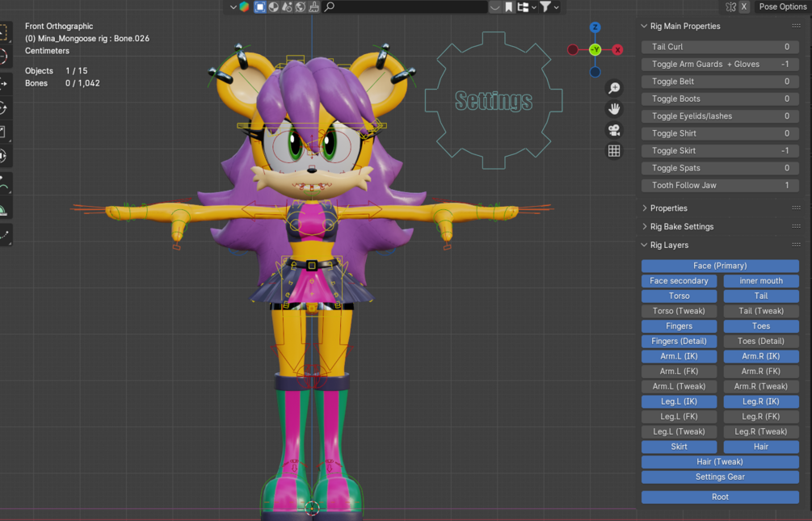Toggle the Face (Primary) rig layer
Viewport: 812px width, 521px height.
(x=720, y=266)
